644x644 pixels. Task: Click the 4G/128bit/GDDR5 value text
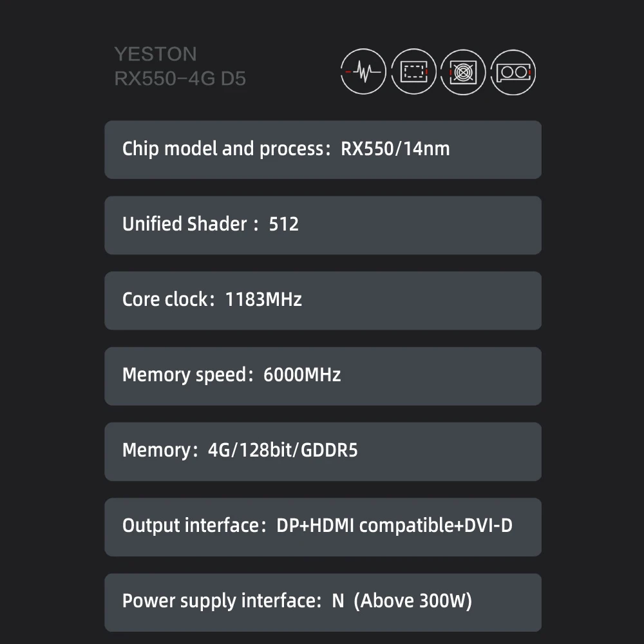283,450
